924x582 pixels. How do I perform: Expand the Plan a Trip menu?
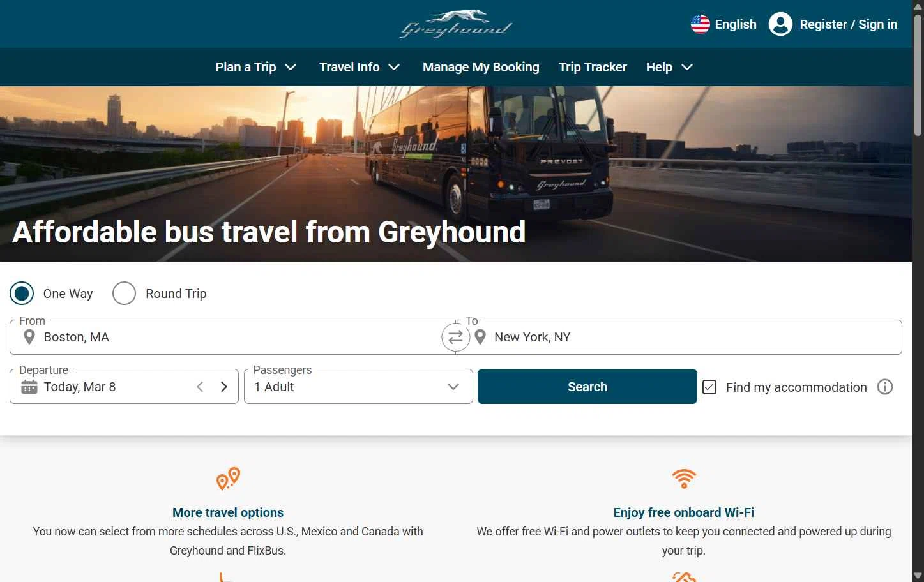tap(256, 67)
